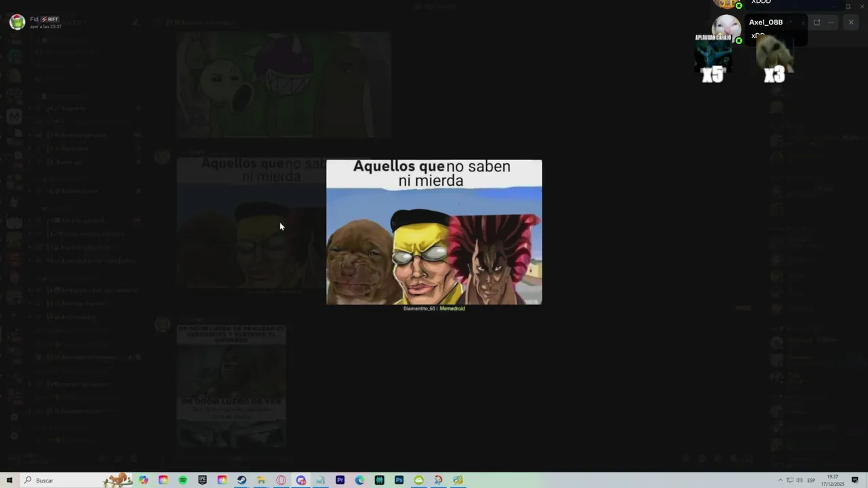Screen dimensions: 868x488
Task: Open Adobe Premiere Pro from taskbar
Action: tap(340, 480)
